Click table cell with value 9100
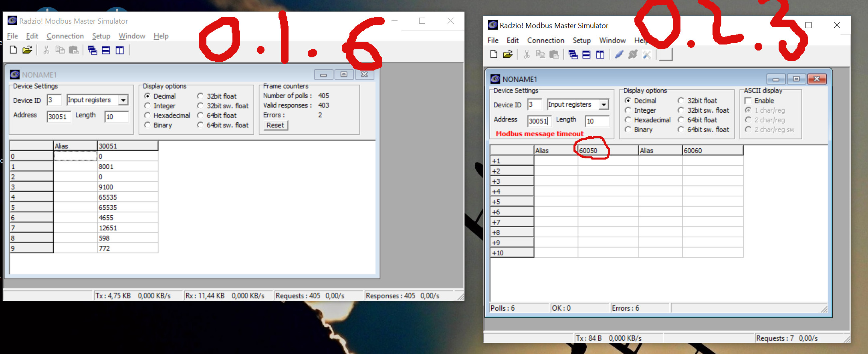This screenshot has width=868, height=354. (x=127, y=187)
